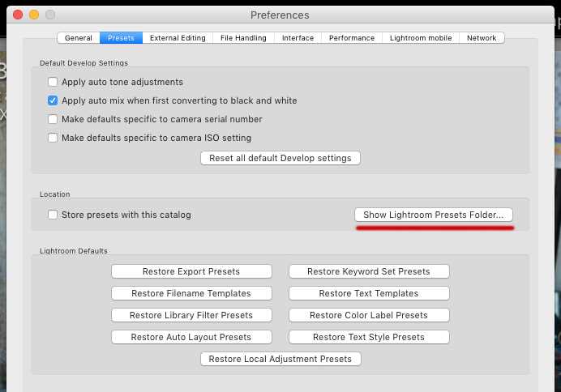Click Reset all default Develop settings
The width and height of the screenshot is (561, 392).
pos(280,158)
